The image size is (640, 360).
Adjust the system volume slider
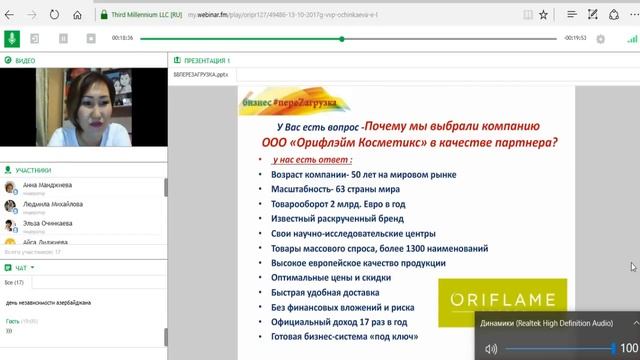[560, 349]
